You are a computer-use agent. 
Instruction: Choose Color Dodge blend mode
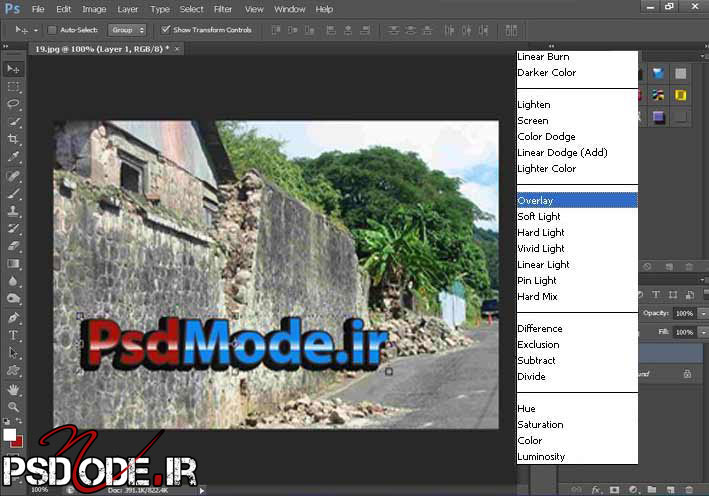(577, 137)
